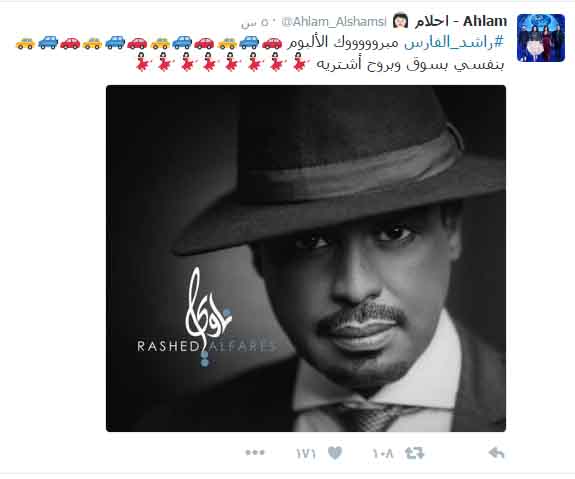Click the girl emoji beside the name
The image size is (575, 479).
coord(400,21)
